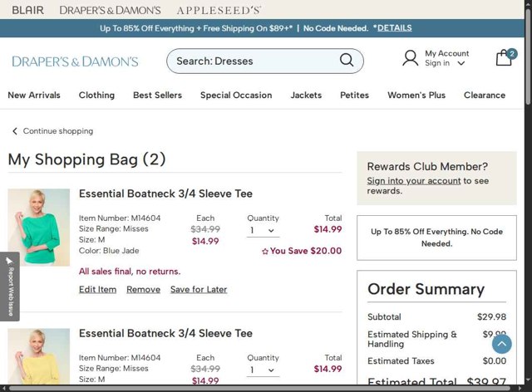Click the green tee product thumbnail

point(39,228)
